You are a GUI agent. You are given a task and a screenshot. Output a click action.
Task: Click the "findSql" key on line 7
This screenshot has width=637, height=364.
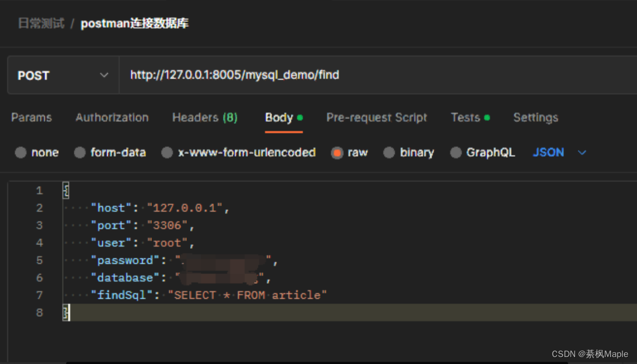tap(122, 295)
